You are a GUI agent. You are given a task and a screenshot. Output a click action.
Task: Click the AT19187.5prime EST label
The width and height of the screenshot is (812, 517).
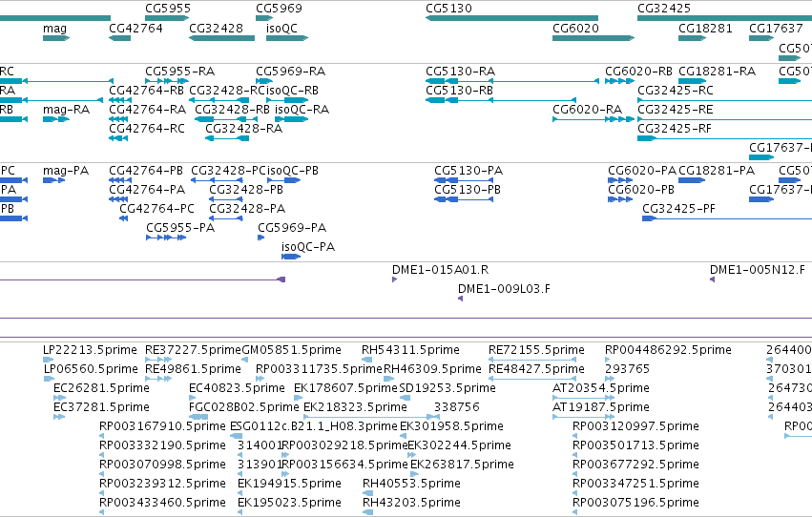click(x=601, y=407)
